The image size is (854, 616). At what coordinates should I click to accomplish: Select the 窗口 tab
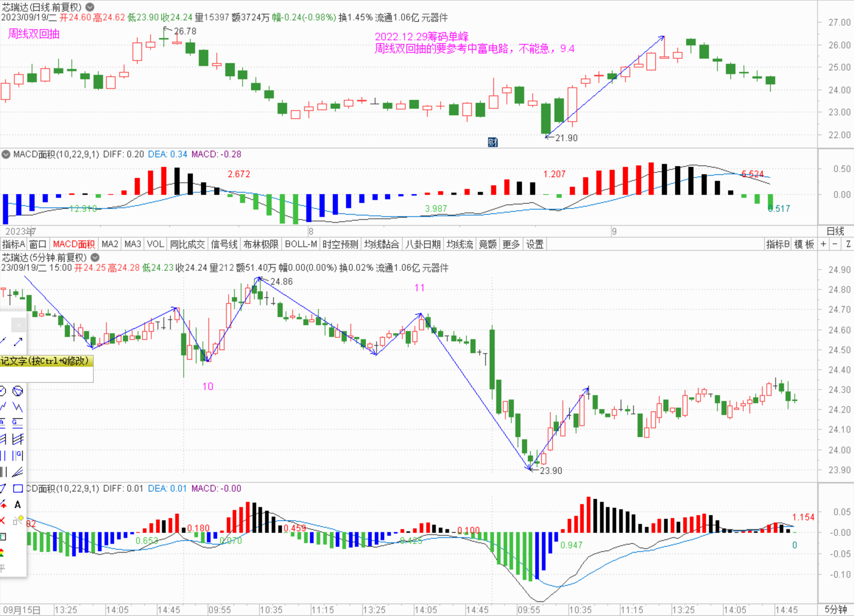point(38,244)
